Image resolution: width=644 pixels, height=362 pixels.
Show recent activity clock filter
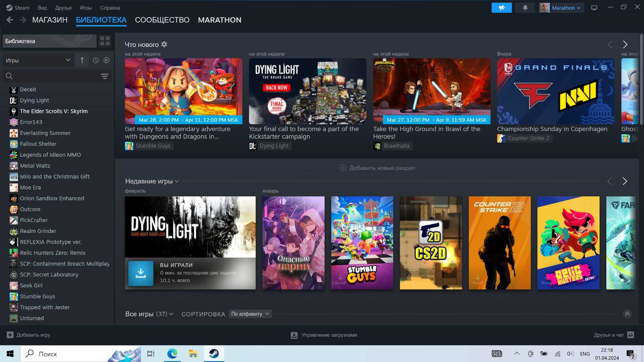click(96, 60)
